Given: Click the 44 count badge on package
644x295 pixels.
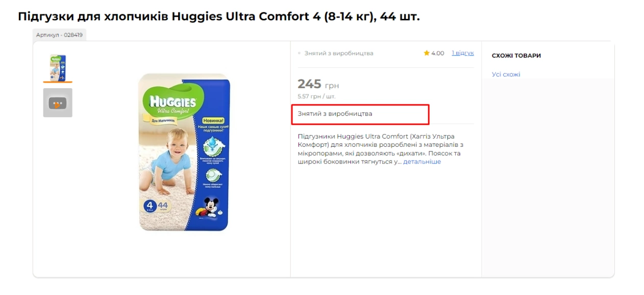Looking at the screenshot, I should pos(165,206).
